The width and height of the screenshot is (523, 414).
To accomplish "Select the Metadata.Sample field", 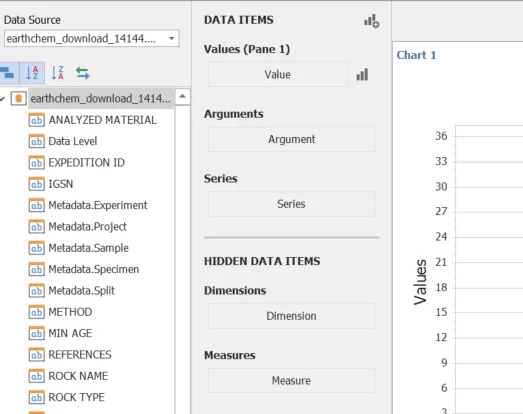I will (88, 248).
